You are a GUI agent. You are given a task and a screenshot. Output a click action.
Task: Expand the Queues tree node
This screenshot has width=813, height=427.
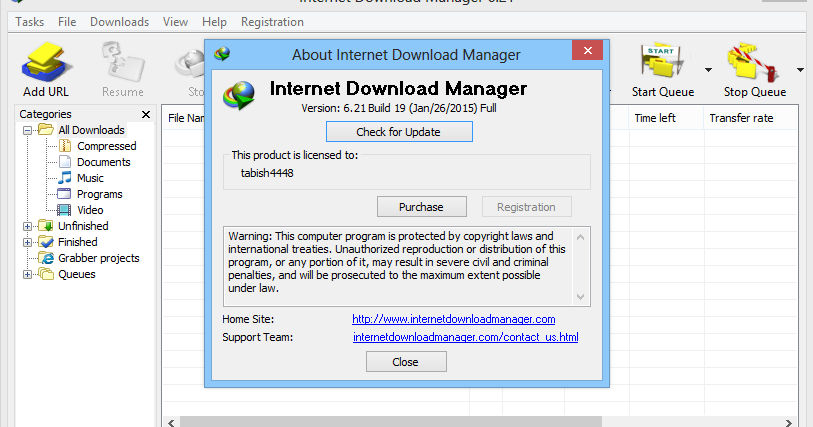pyautogui.click(x=27, y=275)
